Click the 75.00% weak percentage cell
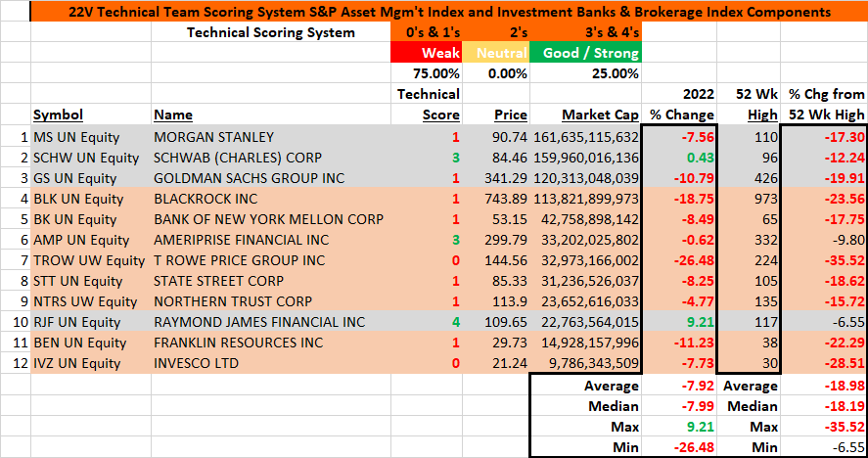This screenshot has height=458, width=868. point(427,73)
